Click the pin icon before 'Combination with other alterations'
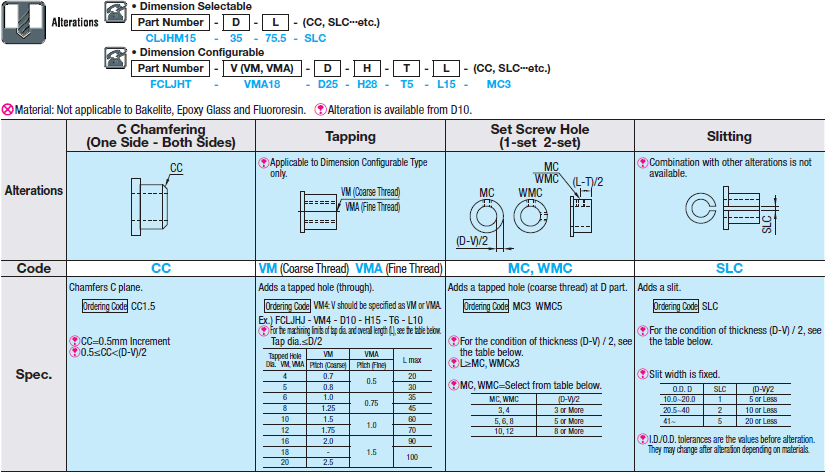This screenshot has height=472, width=825. (642, 163)
